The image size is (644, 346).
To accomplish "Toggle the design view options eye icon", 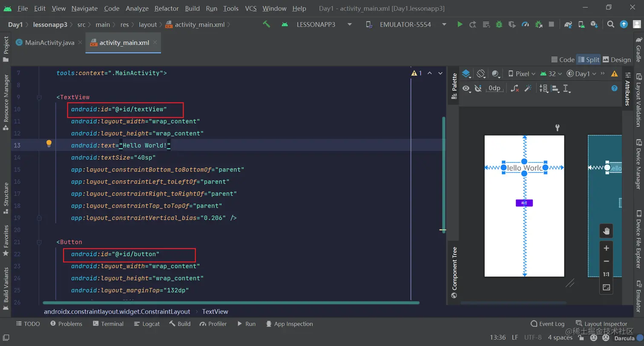I will click(466, 89).
